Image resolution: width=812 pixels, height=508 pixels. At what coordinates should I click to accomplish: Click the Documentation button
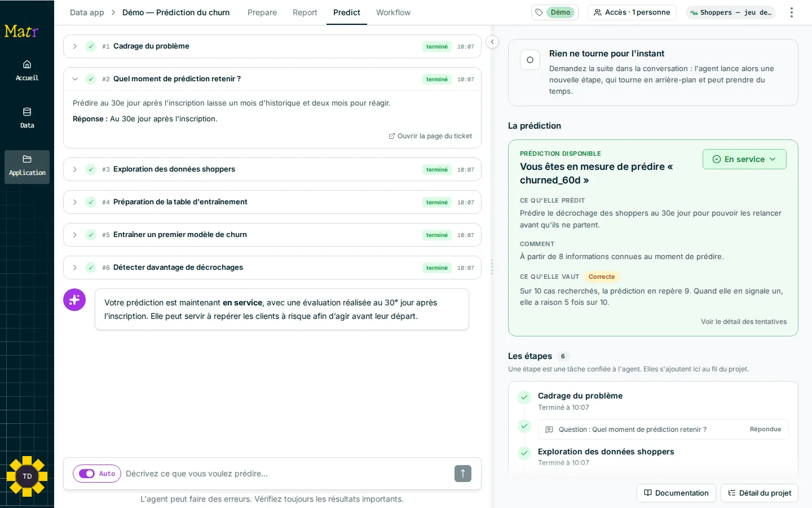[x=676, y=493]
